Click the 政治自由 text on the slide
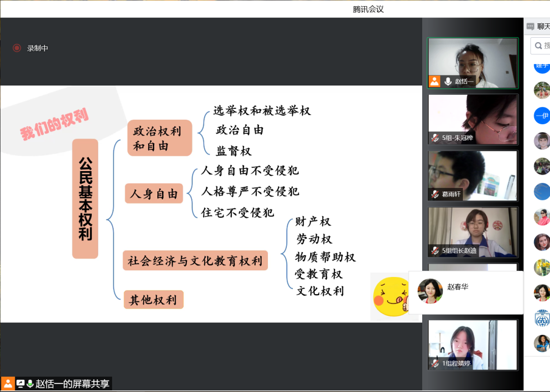This screenshot has height=392, width=550. (x=240, y=130)
